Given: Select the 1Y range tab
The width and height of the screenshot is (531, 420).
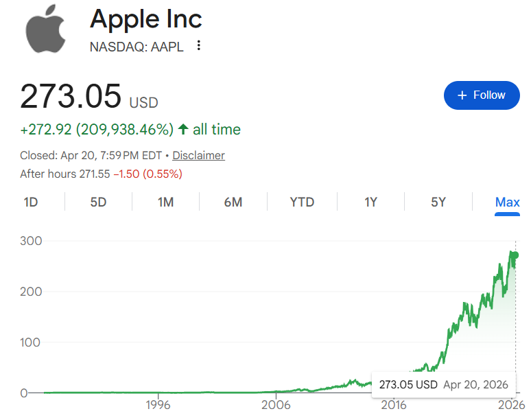Looking at the screenshot, I should pos(370,202).
